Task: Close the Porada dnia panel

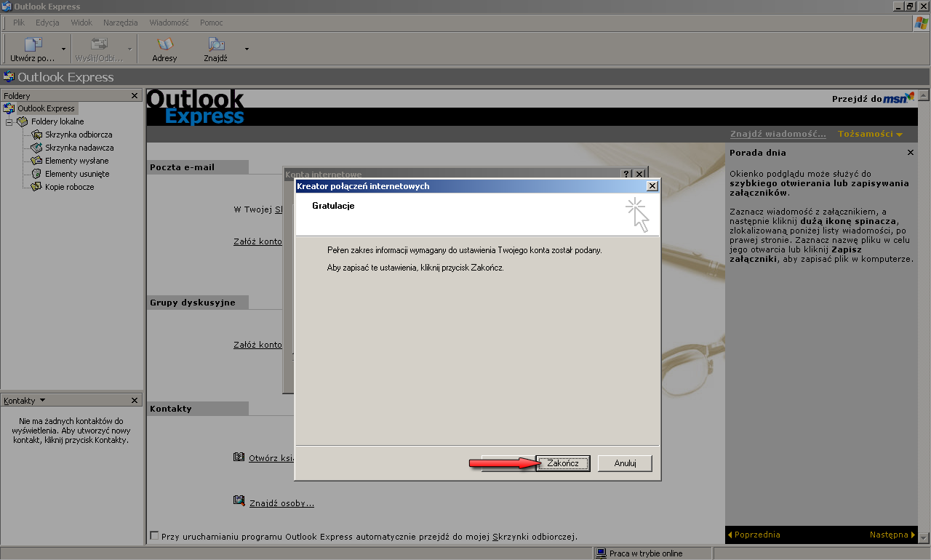Action: (x=911, y=153)
